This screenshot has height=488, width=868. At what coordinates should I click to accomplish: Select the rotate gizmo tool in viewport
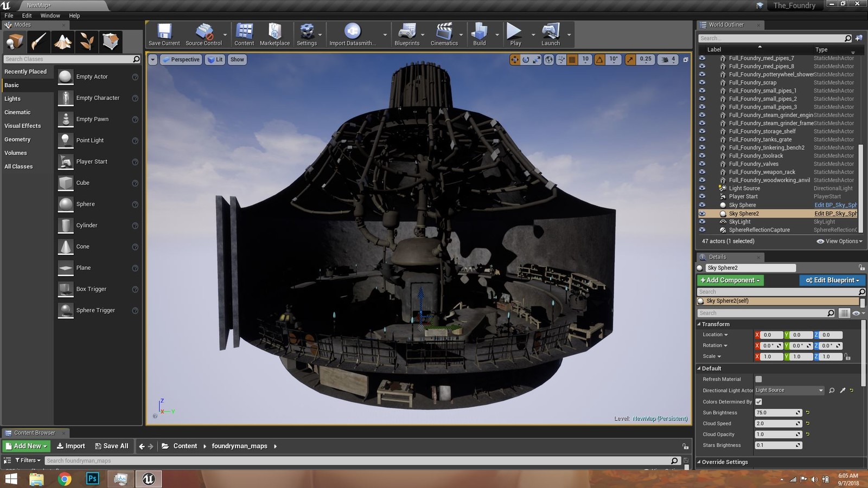point(525,60)
